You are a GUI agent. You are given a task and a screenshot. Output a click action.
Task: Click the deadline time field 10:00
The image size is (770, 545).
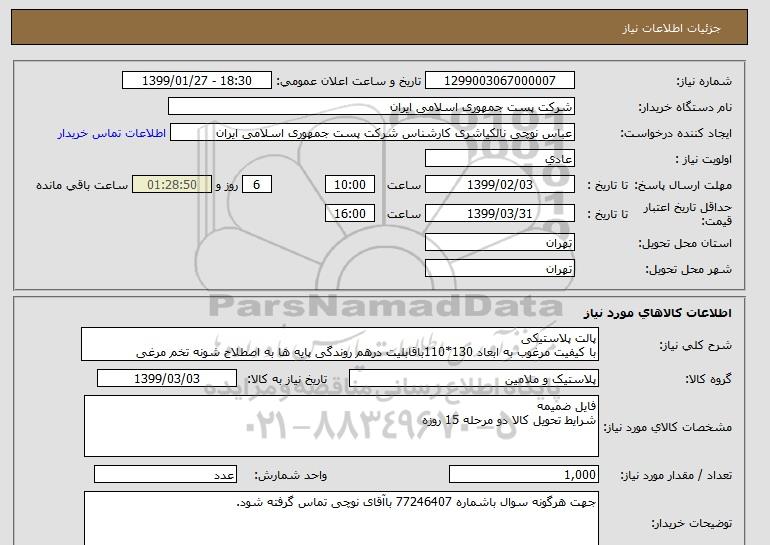[350, 185]
